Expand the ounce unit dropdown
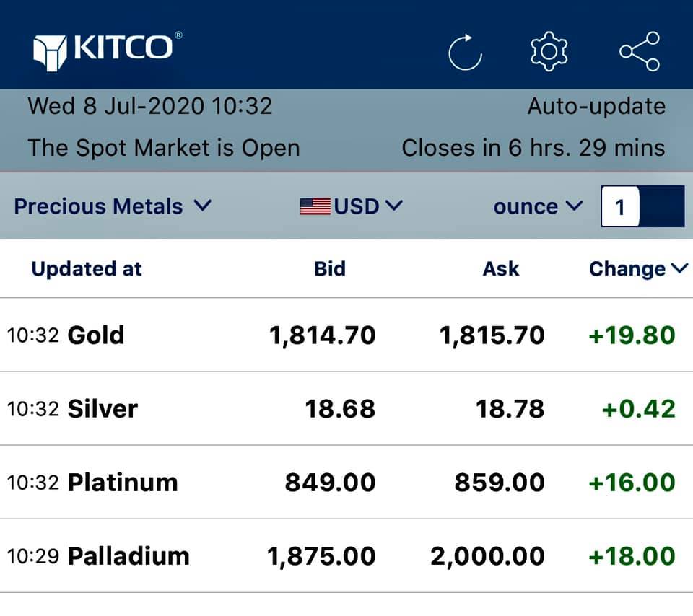The height and width of the screenshot is (616, 693). (x=538, y=206)
